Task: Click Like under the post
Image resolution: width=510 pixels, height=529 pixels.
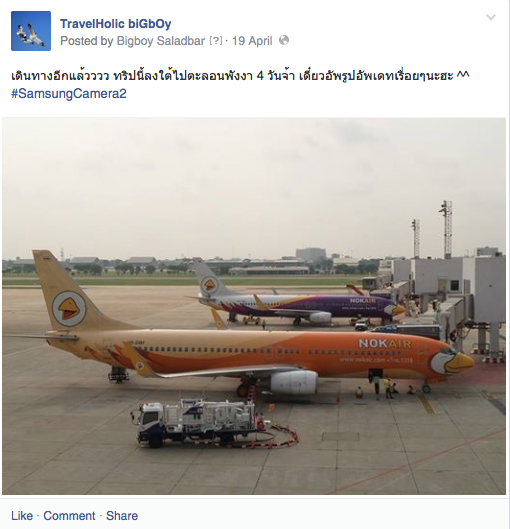Action: 22,516
